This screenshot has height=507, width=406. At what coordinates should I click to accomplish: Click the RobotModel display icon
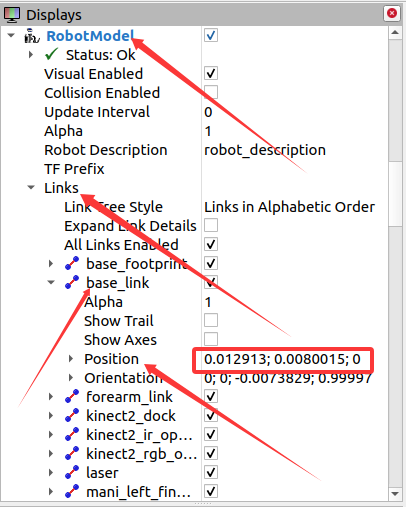coord(32,36)
